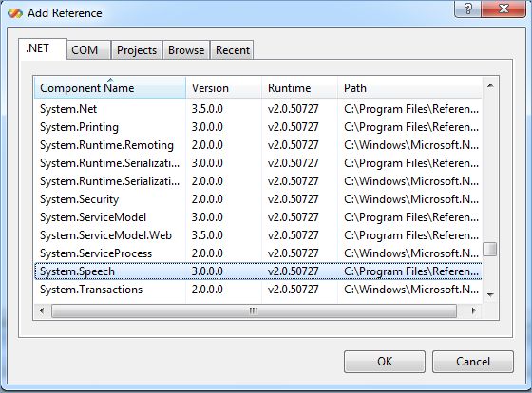The width and height of the screenshot is (532, 393).
Task: Sort by the Component Name column header
Action: 110,88
